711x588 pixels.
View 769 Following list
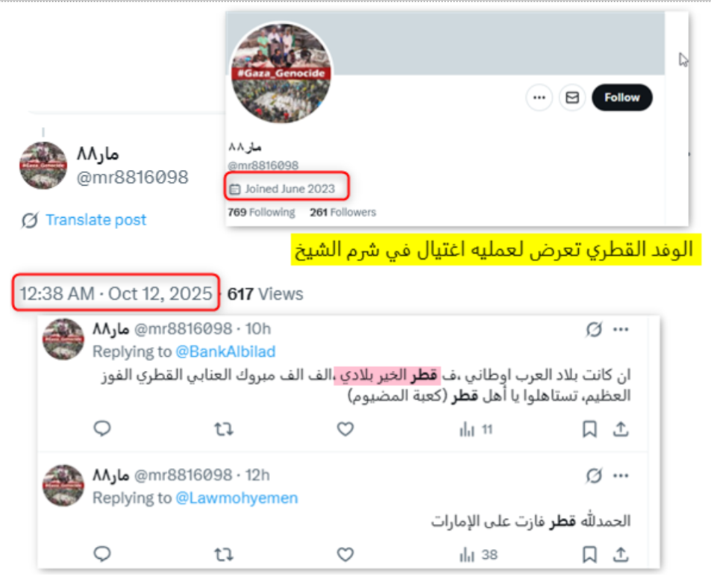(x=261, y=212)
